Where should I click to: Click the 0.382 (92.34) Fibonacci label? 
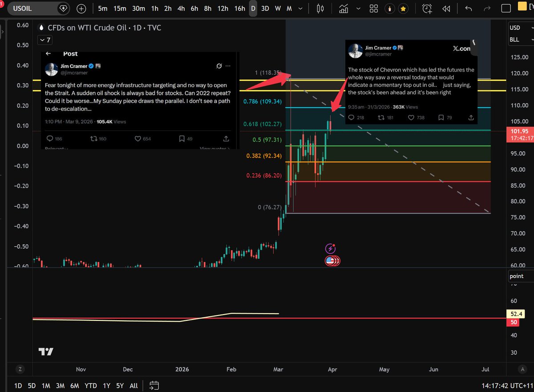pyautogui.click(x=264, y=156)
